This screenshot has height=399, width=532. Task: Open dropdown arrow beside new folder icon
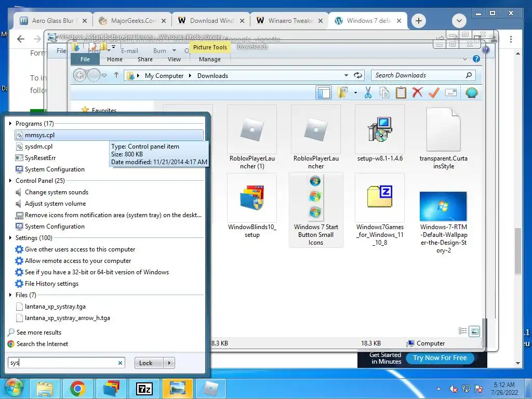click(355, 92)
